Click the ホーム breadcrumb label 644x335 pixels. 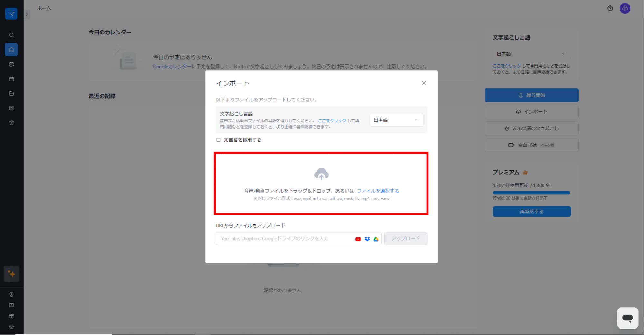pos(44,8)
